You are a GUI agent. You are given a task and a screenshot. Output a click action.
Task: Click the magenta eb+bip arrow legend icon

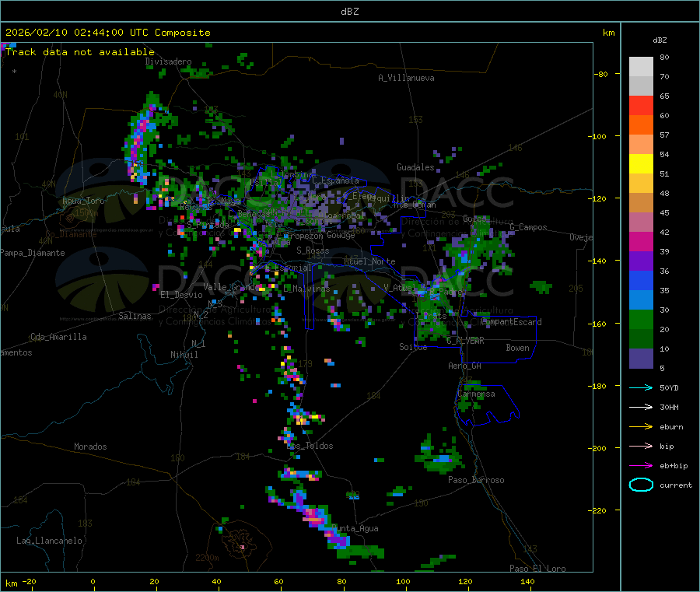click(x=641, y=466)
